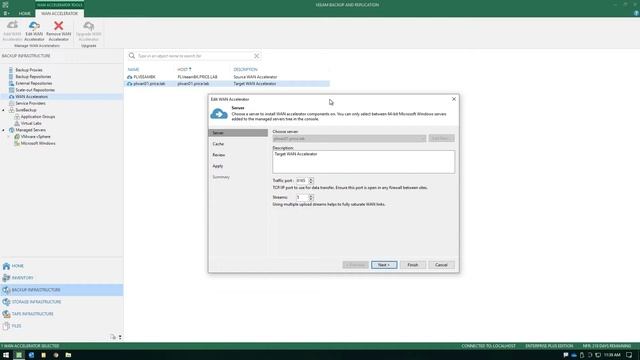Screen dimensions: 640x360
Task: Click the taskbar clock
Action: 612,355
